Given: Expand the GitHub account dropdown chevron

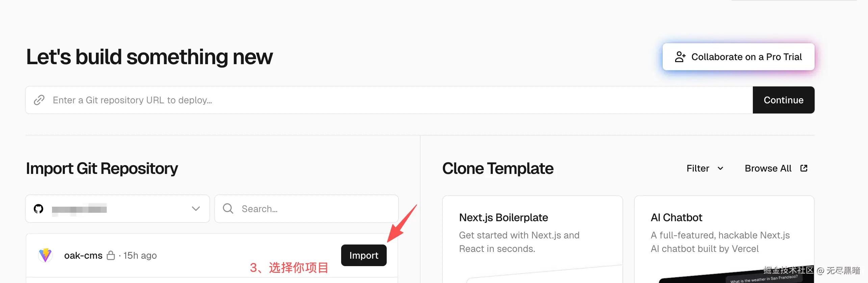Looking at the screenshot, I should click(x=196, y=209).
